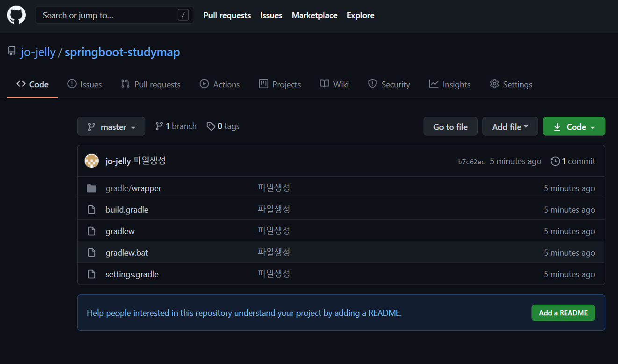Click the repository book icon beside jo-jelly

[12, 51]
